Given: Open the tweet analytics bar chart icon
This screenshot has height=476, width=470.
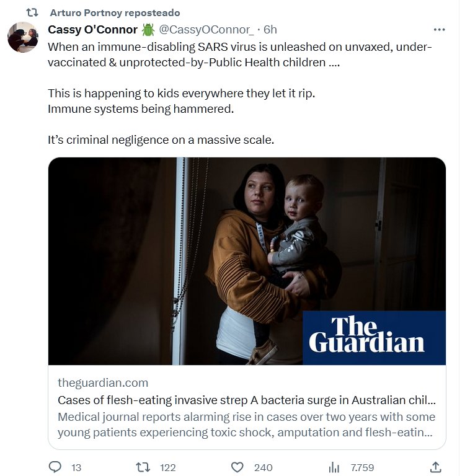Looking at the screenshot, I should (x=334, y=467).
